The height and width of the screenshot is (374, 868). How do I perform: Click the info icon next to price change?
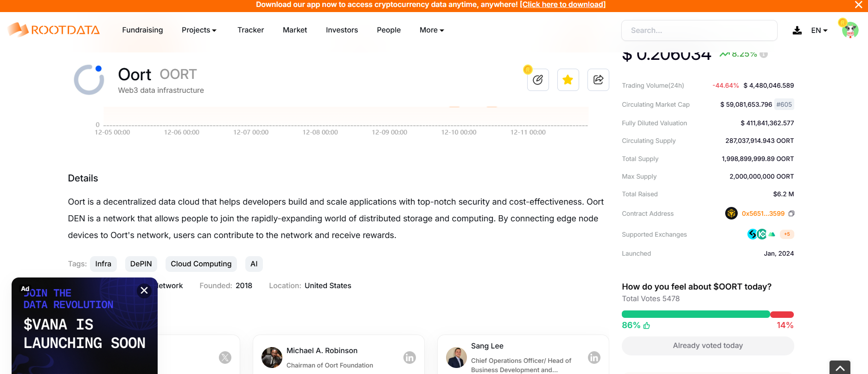pos(764,54)
